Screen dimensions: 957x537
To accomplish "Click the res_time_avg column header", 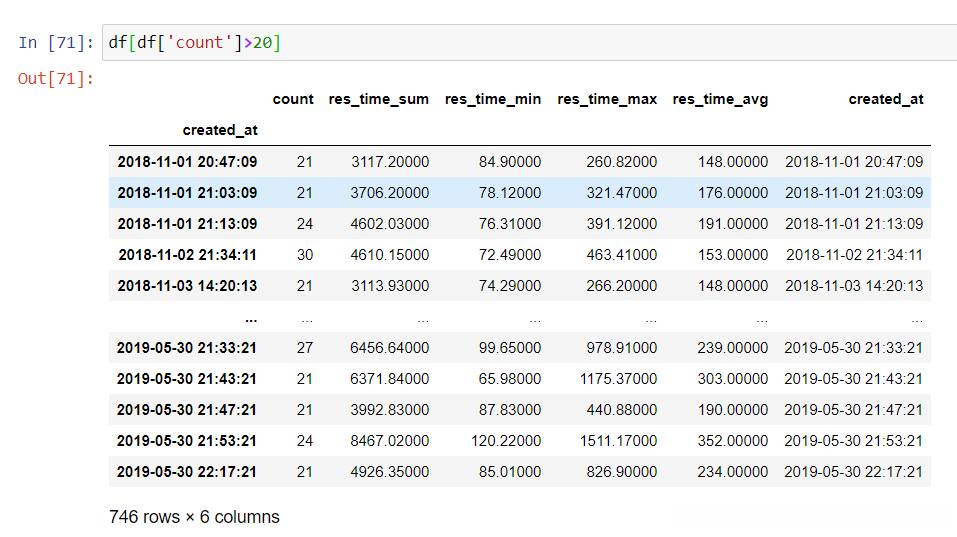I will pos(720,99).
